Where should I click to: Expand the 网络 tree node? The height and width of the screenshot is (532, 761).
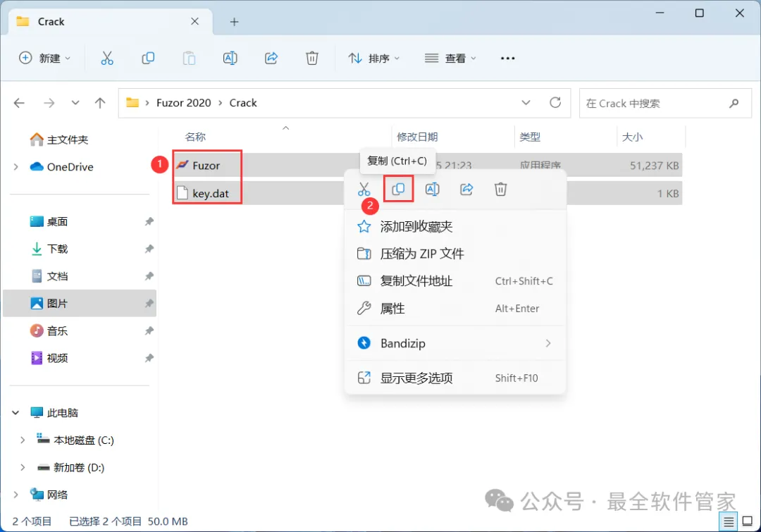tap(16, 495)
